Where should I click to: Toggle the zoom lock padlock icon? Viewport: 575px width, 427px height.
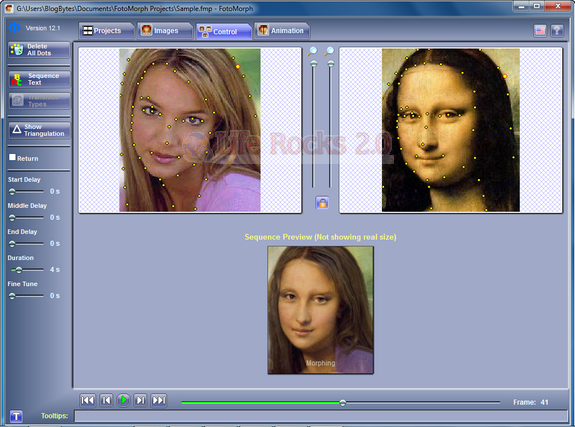(322, 202)
